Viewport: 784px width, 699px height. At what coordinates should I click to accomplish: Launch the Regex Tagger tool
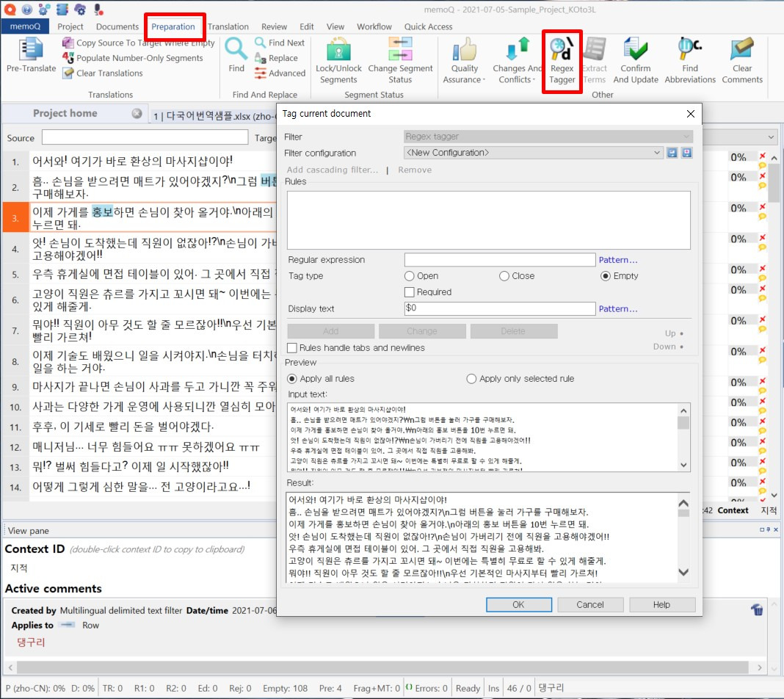pyautogui.click(x=562, y=61)
